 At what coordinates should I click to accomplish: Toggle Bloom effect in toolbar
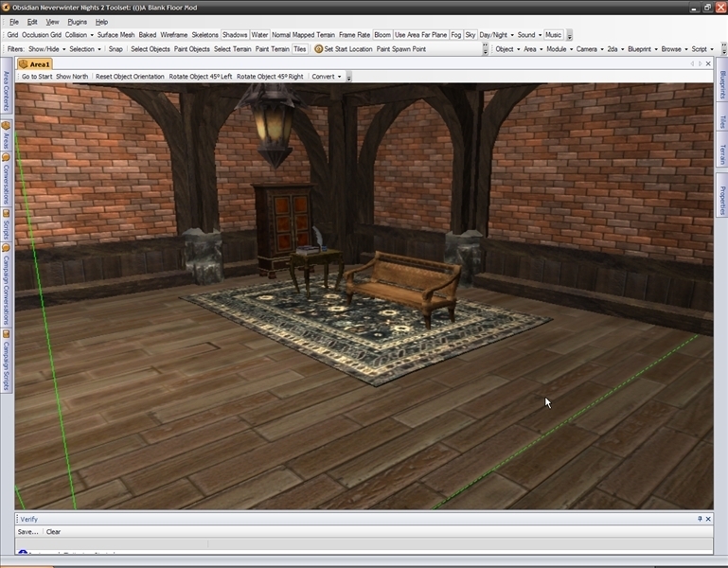click(382, 35)
